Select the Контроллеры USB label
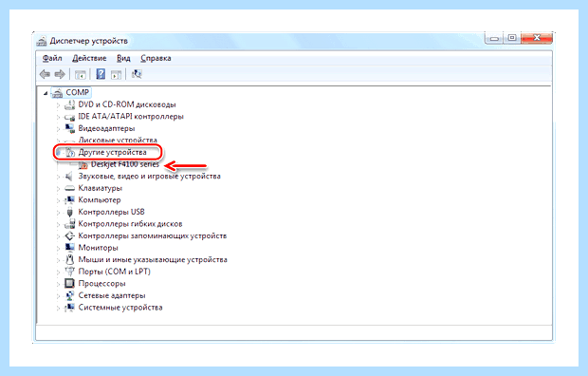The width and height of the screenshot is (588, 376). click(111, 212)
